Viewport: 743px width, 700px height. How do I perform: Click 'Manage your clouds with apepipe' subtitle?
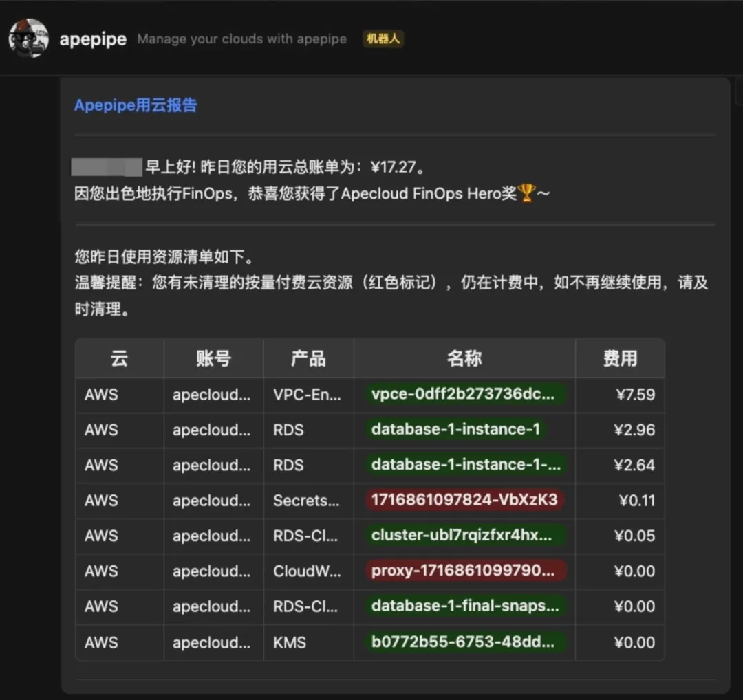pyautogui.click(x=241, y=39)
